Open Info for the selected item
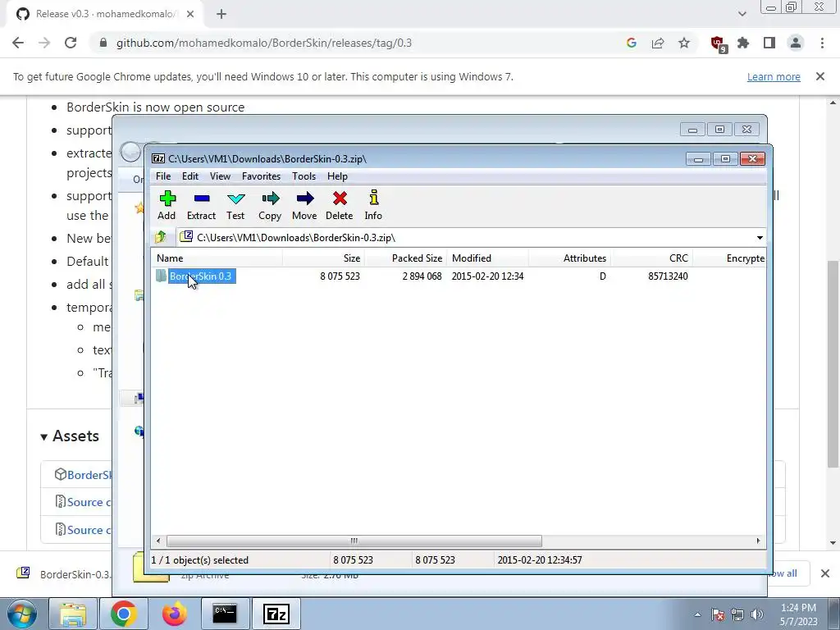 click(x=373, y=205)
